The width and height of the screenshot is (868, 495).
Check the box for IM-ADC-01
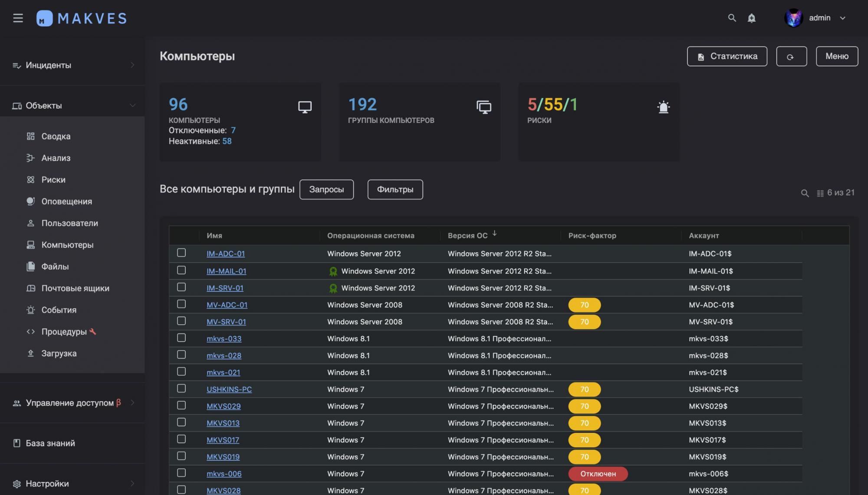[181, 253]
